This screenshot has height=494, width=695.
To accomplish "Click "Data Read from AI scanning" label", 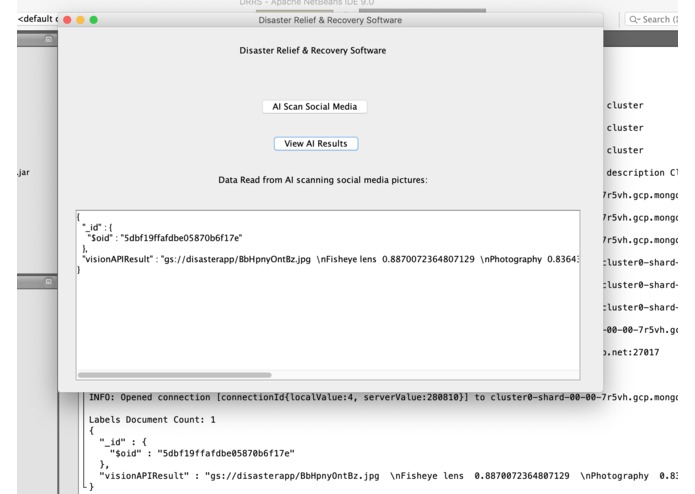I will [323, 180].
